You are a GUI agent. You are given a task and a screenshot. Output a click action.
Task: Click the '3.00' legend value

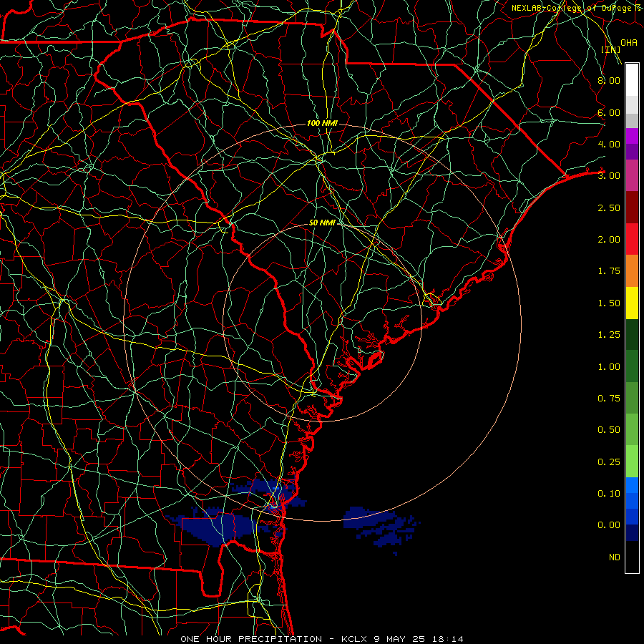pos(609,176)
